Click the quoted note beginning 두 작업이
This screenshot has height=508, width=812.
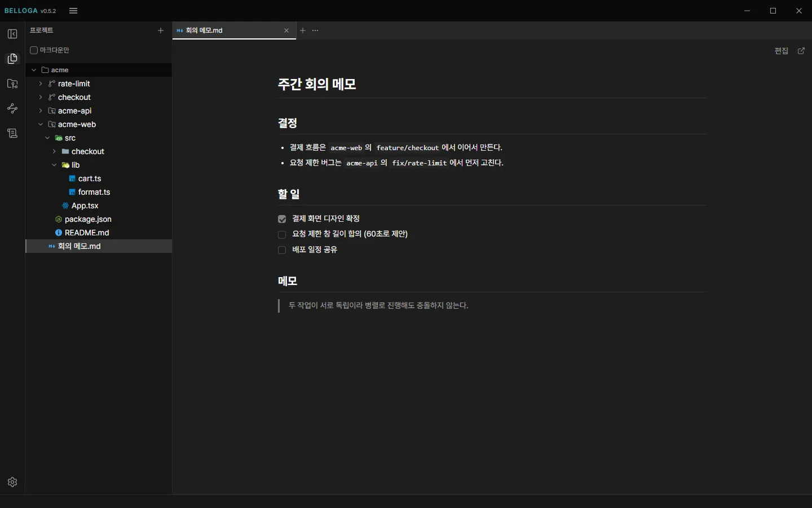coord(378,305)
